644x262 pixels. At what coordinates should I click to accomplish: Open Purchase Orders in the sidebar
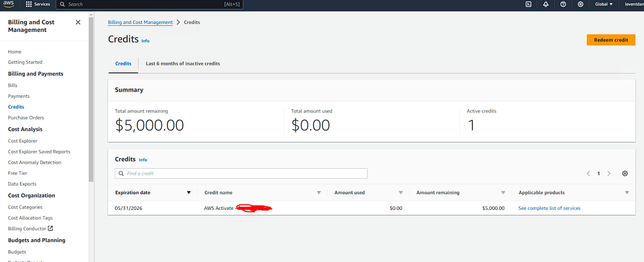26,118
